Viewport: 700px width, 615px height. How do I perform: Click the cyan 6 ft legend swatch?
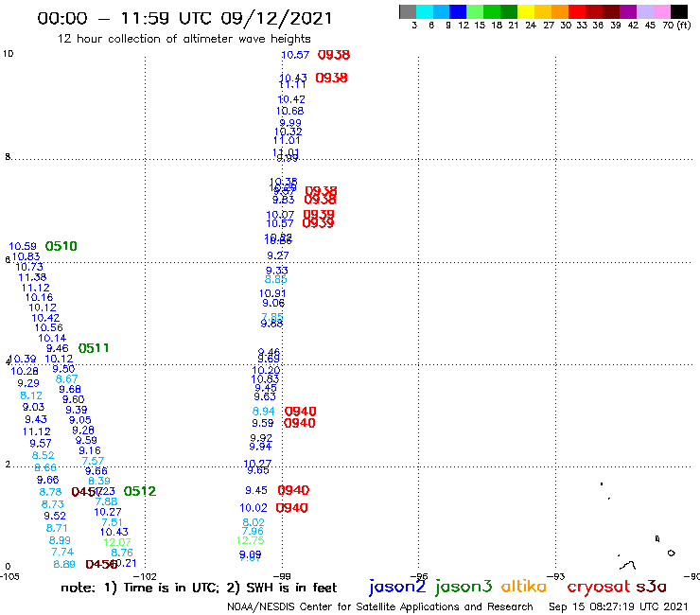coord(425,11)
